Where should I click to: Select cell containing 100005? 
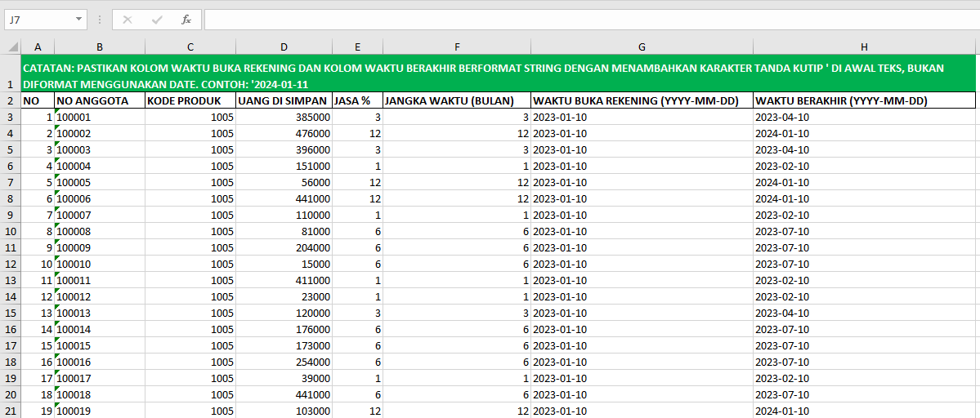tap(100, 182)
